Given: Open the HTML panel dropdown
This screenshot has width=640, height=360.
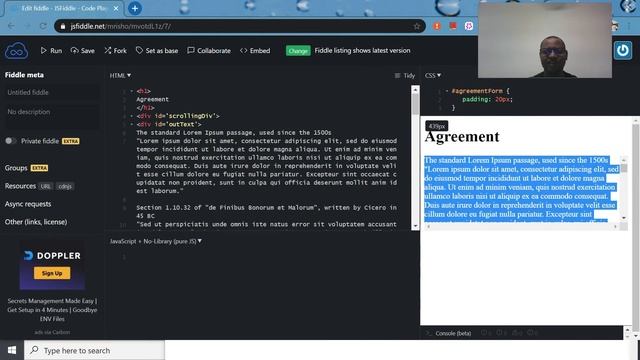Looking at the screenshot, I should pyautogui.click(x=120, y=76).
